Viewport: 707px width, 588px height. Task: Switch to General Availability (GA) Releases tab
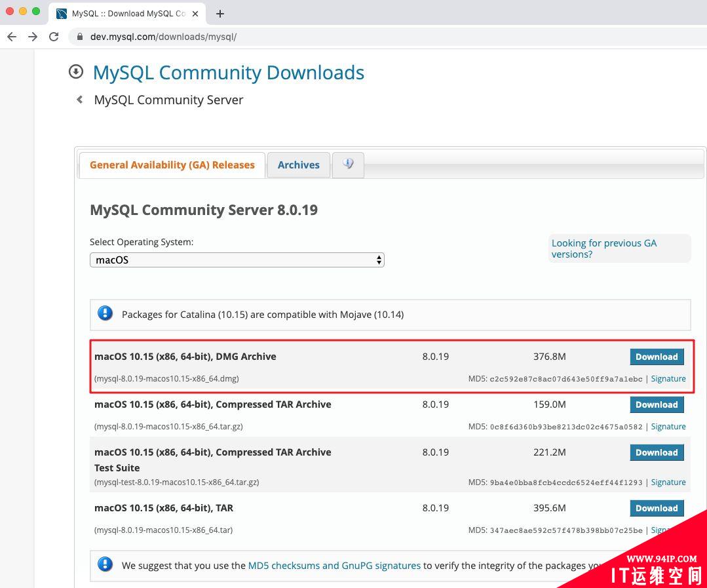(172, 165)
